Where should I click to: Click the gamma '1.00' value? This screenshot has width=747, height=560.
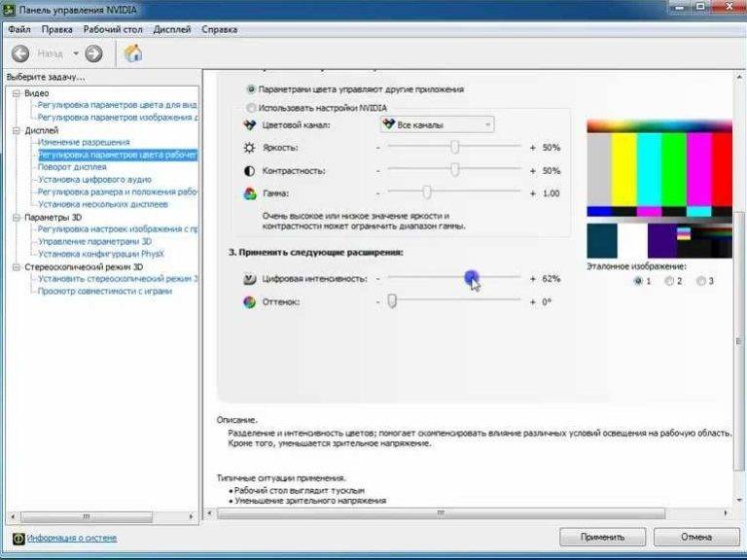(551, 193)
